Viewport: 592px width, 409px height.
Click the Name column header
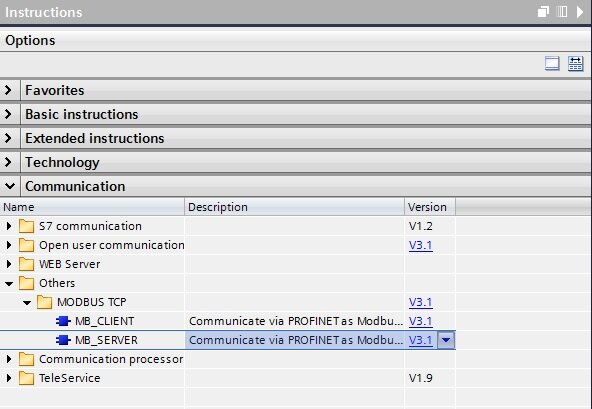click(92, 207)
